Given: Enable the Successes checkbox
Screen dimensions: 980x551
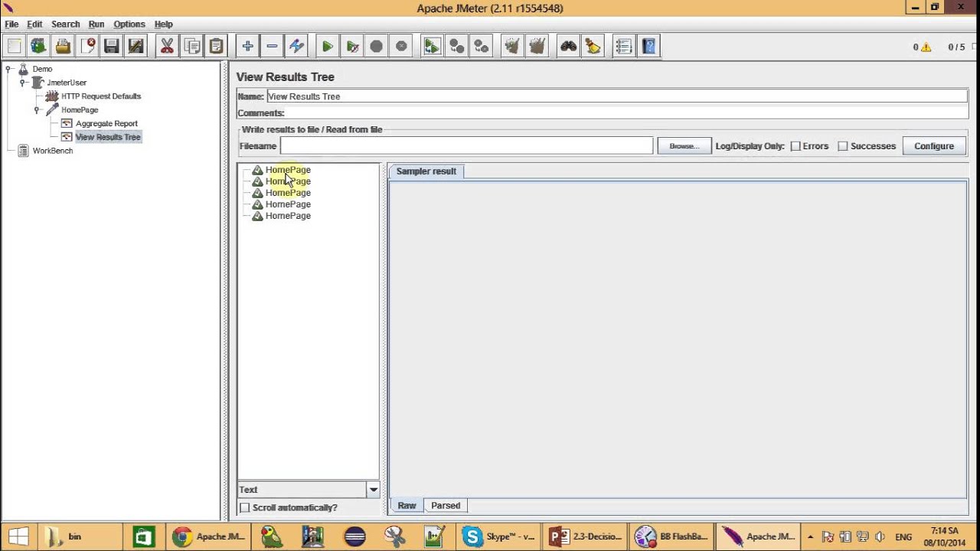Looking at the screenshot, I should (843, 146).
